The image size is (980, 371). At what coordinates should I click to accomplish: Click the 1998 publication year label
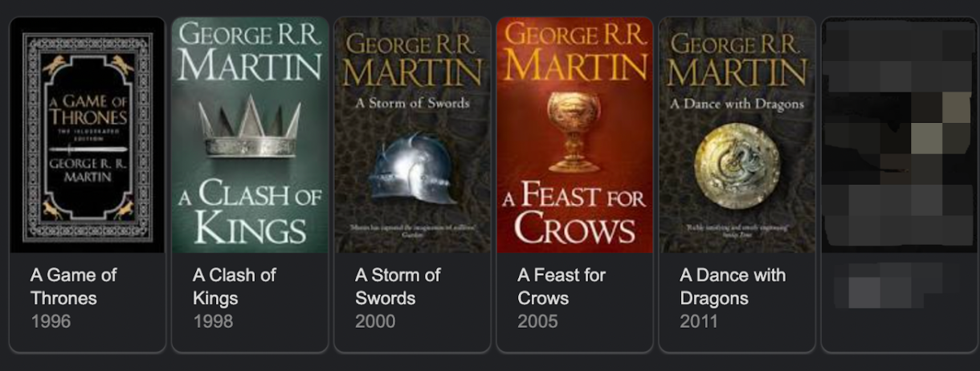pos(213,322)
